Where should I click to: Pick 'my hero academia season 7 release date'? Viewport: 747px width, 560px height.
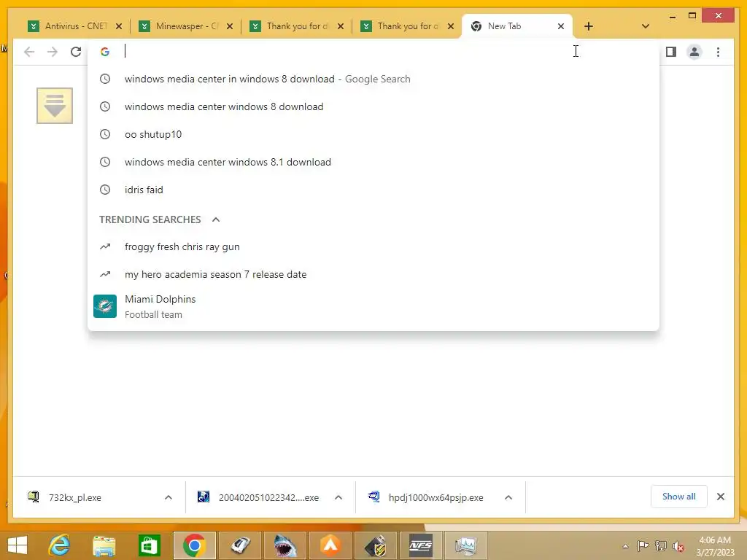pyautogui.click(x=373, y=274)
